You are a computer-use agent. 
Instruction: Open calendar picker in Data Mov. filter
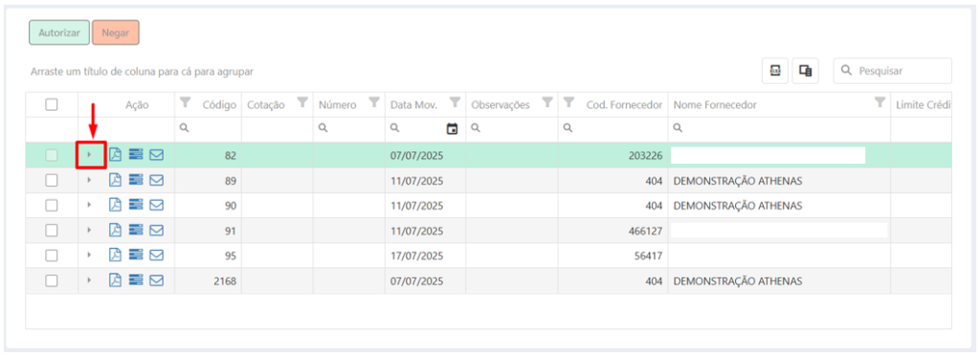(452, 129)
